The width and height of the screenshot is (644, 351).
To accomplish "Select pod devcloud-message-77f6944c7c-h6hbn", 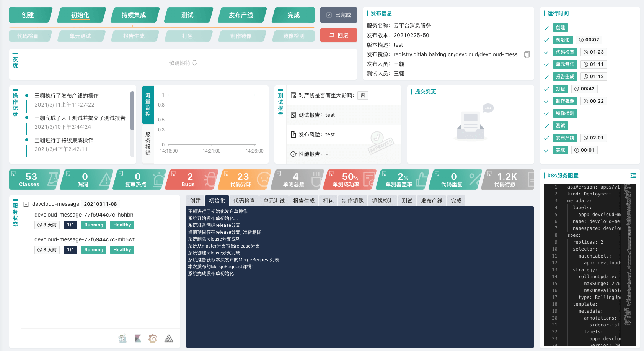I will (x=84, y=215).
